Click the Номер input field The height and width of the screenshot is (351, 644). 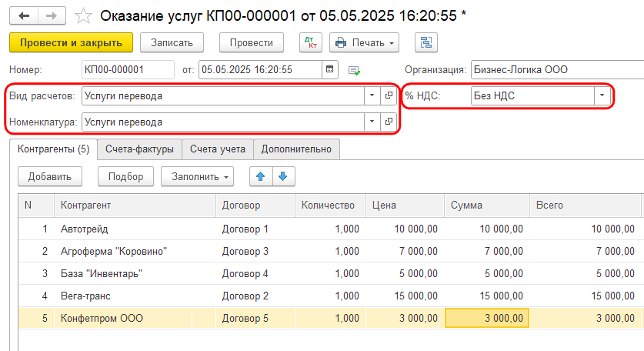pos(128,69)
